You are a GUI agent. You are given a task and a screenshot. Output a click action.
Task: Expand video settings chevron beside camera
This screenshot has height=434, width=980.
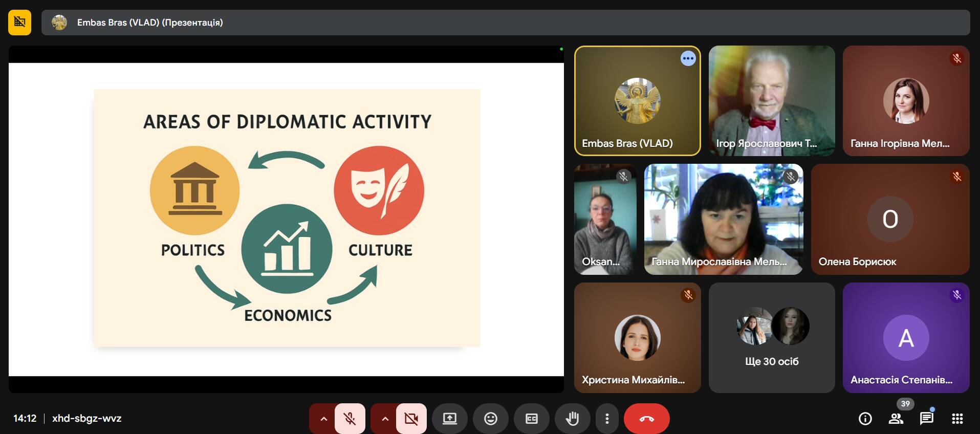coord(385,419)
